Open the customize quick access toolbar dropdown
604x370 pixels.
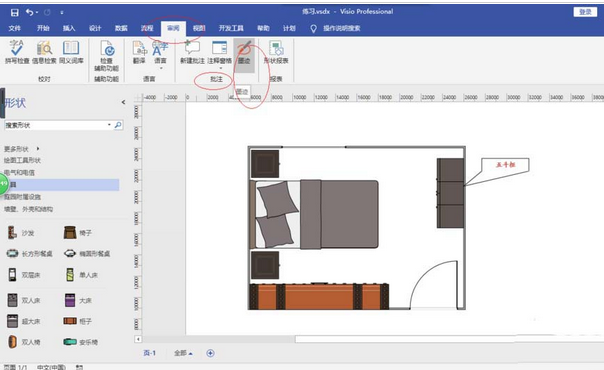pyautogui.click(x=62, y=13)
